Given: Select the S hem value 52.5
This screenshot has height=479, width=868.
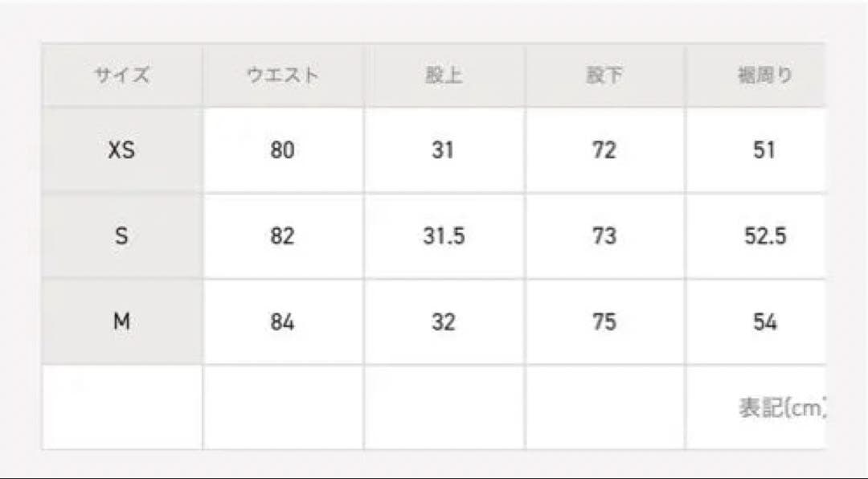Looking at the screenshot, I should pyautogui.click(x=764, y=236).
